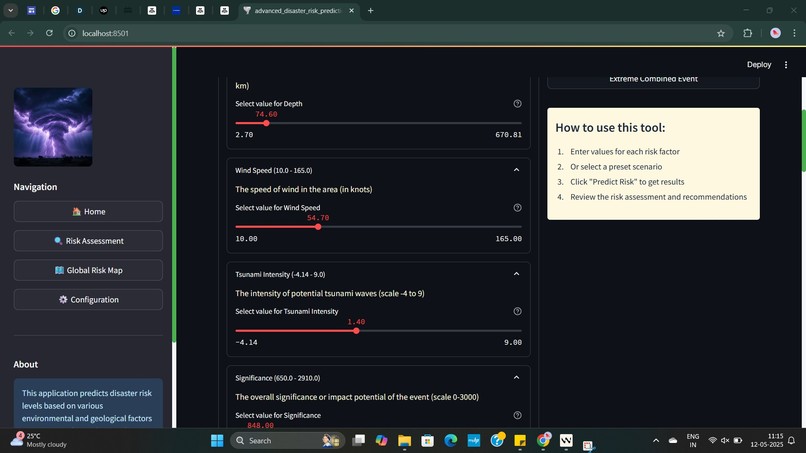Open the browser extensions puzzle icon
This screenshot has height=453, width=806.
tap(747, 33)
